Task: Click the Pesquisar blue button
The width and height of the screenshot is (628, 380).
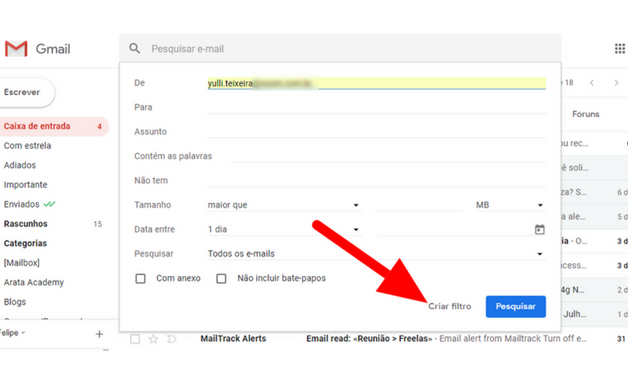Action: (x=515, y=307)
